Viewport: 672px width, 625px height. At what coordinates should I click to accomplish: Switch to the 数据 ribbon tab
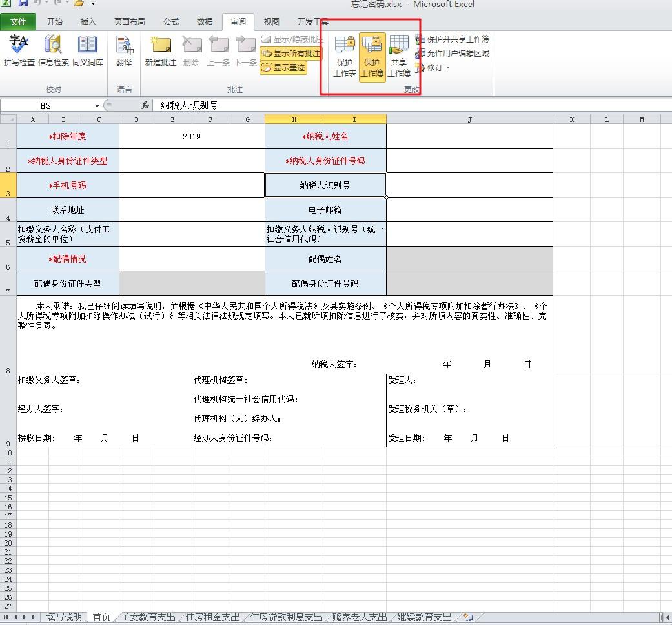[x=205, y=22]
